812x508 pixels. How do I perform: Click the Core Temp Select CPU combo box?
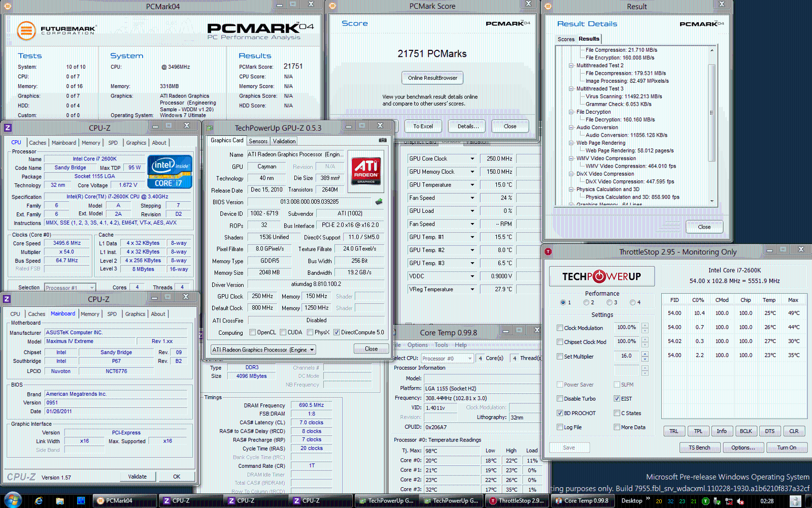(x=447, y=358)
